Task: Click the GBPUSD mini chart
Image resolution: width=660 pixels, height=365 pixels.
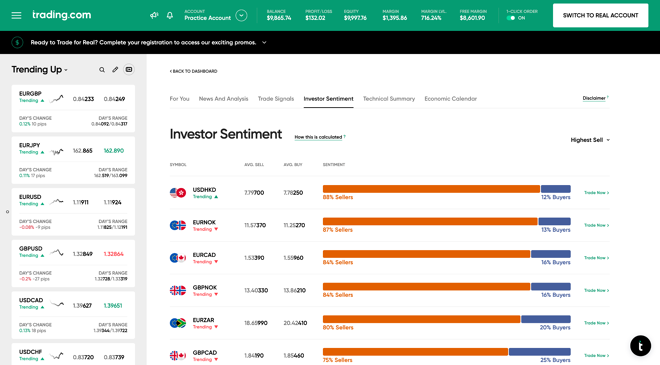Action: [x=57, y=253]
